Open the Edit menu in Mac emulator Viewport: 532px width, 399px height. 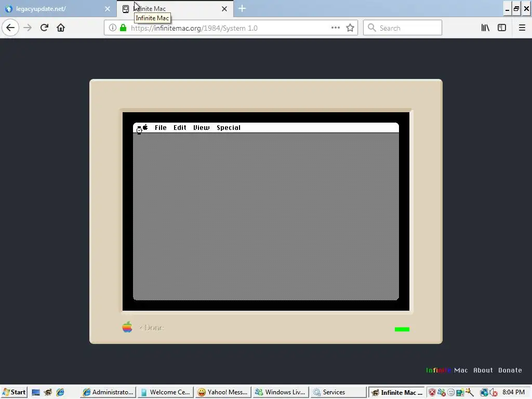(180, 128)
